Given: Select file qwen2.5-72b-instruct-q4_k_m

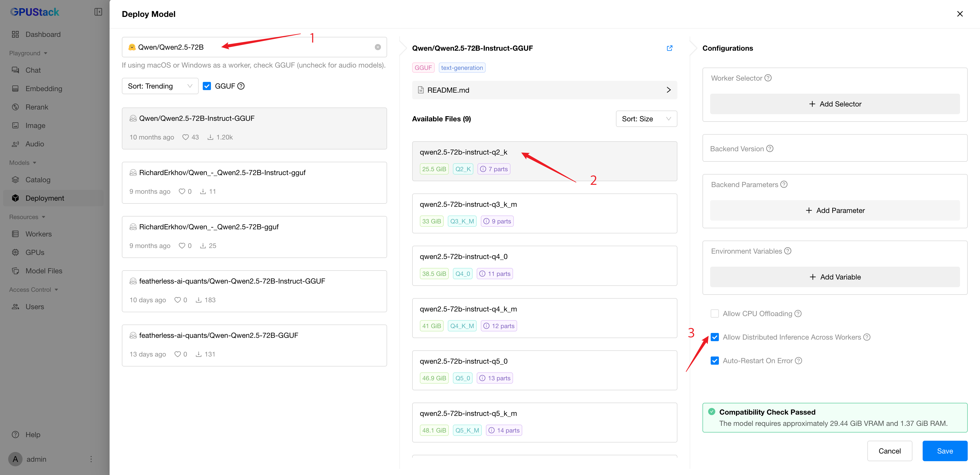Looking at the screenshot, I should (x=545, y=318).
